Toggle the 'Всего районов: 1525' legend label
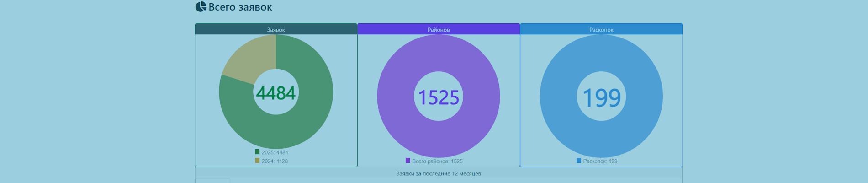The width and height of the screenshot is (868, 183). coord(437,161)
